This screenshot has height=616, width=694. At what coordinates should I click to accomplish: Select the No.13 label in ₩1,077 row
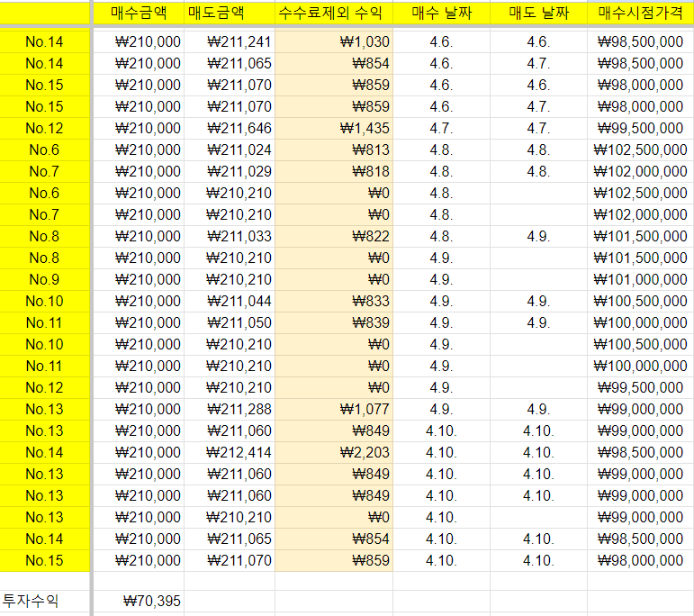tap(44, 410)
